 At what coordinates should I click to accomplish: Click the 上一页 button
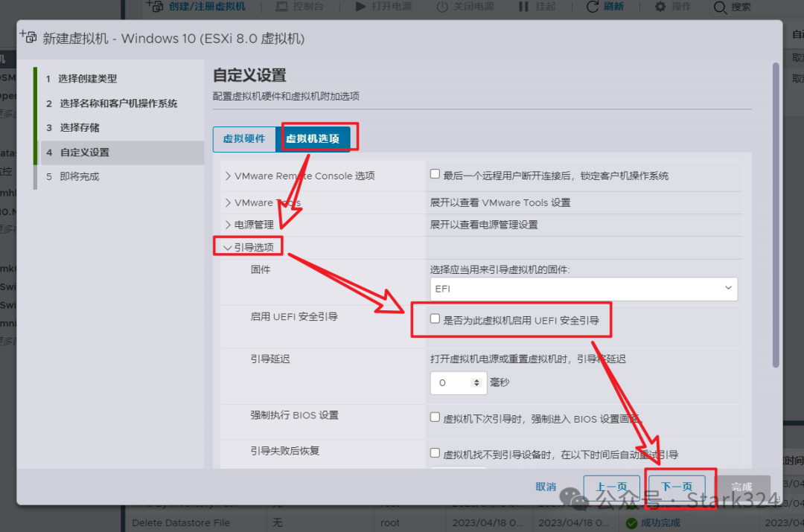coord(612,487)
